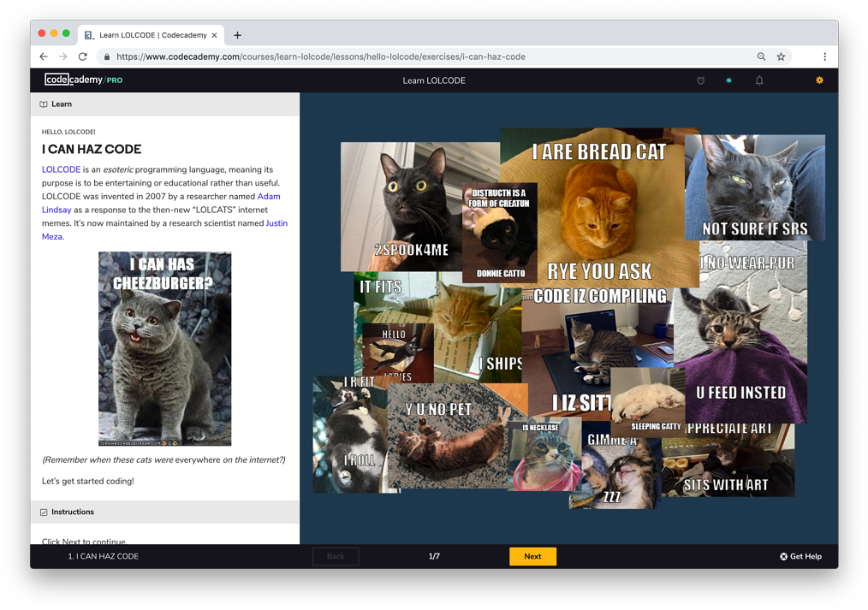Open the Instructions section header
Image resolution: width=868 pixels, height=610 pixels.
tap(165, 512)
